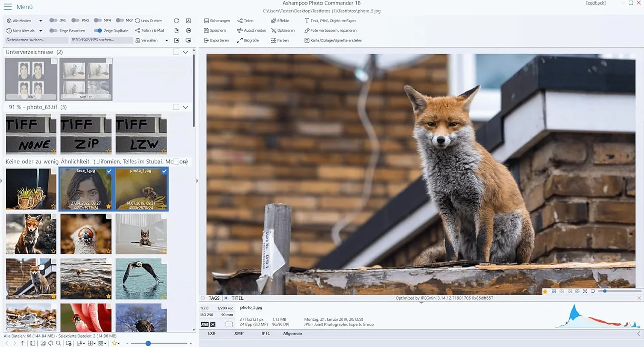Switch to the XMP tab
Screen dimensions: 644x347
point(239,333)
